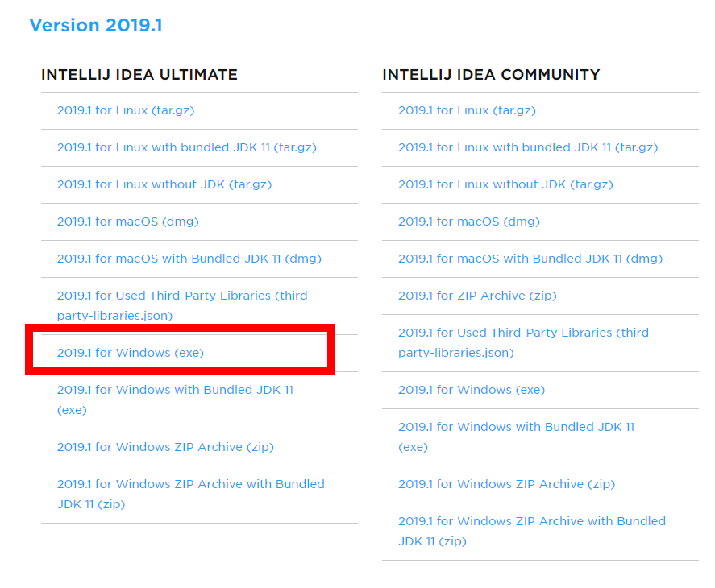The image size is (715, 588).
Task: Select Community 2019.1 for Linux without JDK
Action: [505, 184]
